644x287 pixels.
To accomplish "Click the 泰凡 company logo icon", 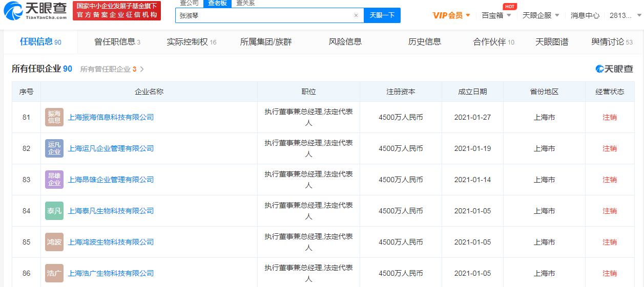I will click(54, 211).
